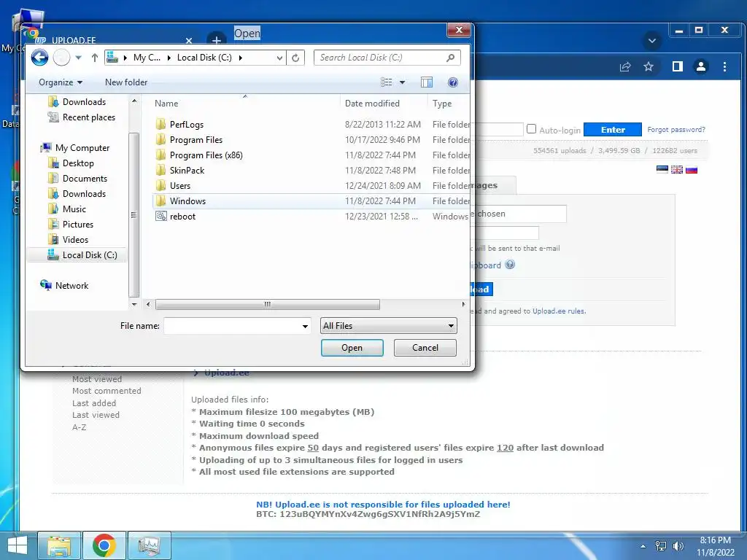Click the file list scroll right arrow
Viewport: 747px width, 560px height.
tap(463, 304)
